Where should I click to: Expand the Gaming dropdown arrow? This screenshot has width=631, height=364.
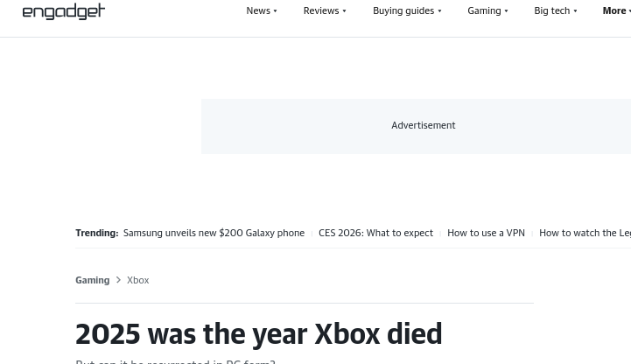point(506,11)
